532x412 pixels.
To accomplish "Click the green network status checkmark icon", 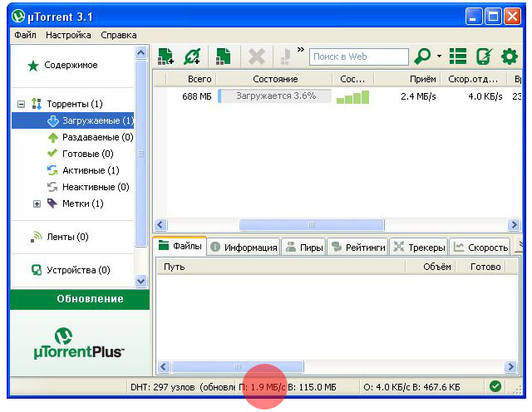I will [495, 386].
